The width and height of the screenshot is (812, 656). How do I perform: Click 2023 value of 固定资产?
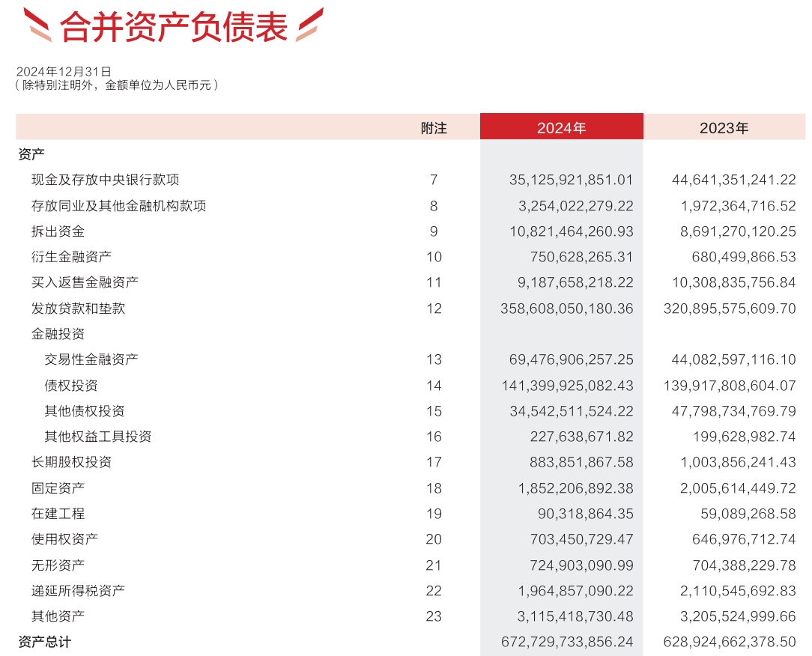pyautogui.click(x=738, y=488)
